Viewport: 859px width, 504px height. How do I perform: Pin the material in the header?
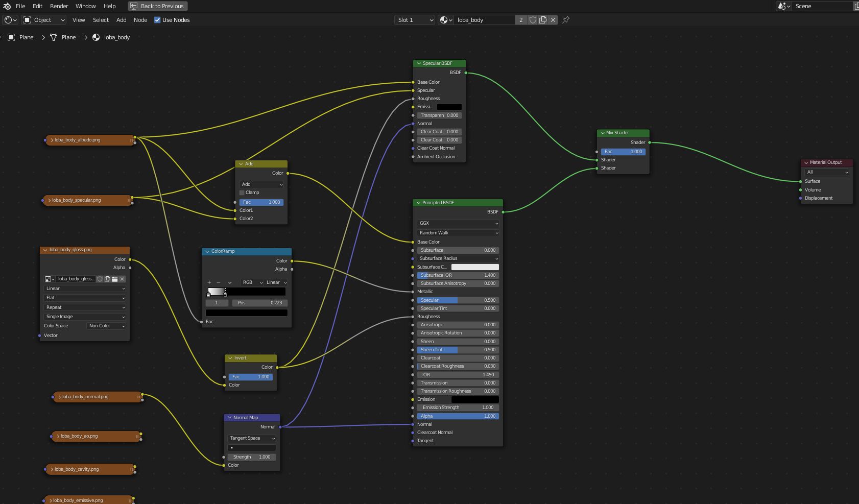pos(565,20)
